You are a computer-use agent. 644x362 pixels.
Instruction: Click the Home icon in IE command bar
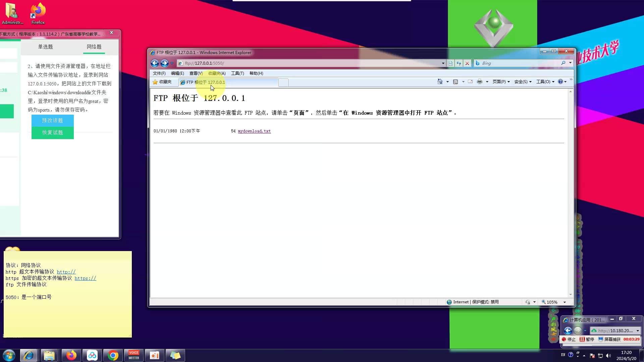click(440, 82)
